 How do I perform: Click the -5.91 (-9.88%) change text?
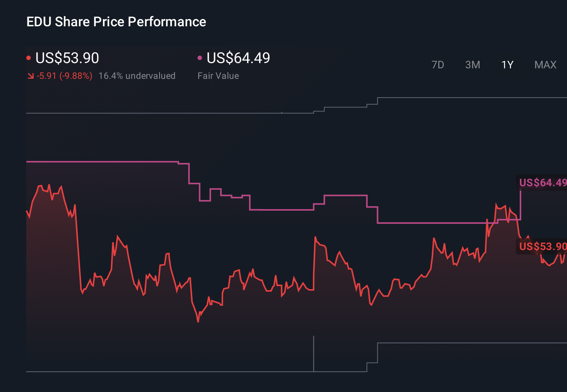(64, 75)
